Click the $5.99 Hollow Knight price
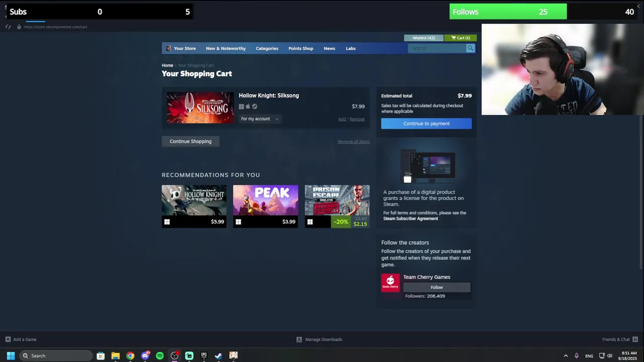The image size is (644, 362). [217, 222]
